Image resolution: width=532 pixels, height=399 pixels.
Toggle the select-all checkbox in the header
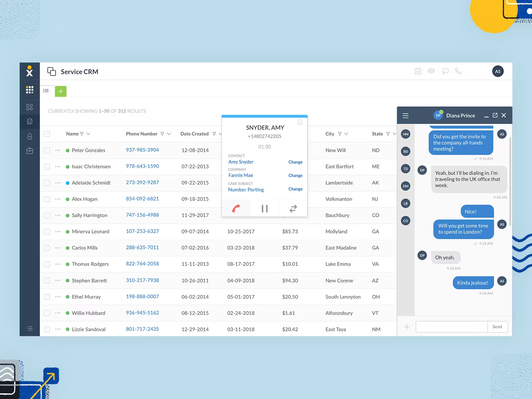[47, 134]
